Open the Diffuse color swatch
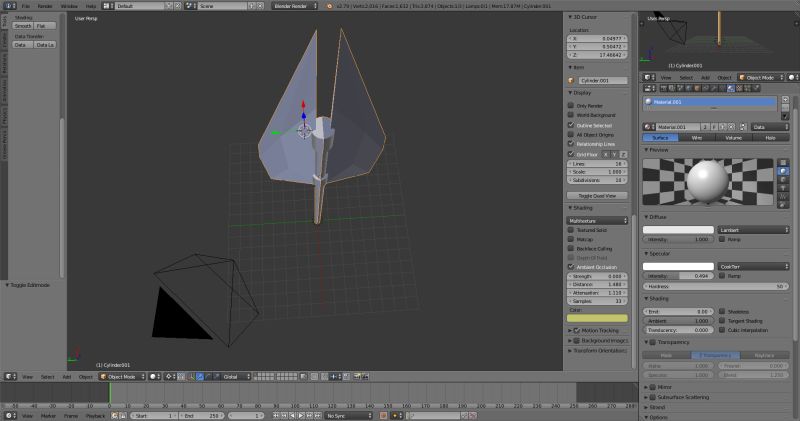The width and height of the screenshot is (800, 421). click(x=678, y=230)
